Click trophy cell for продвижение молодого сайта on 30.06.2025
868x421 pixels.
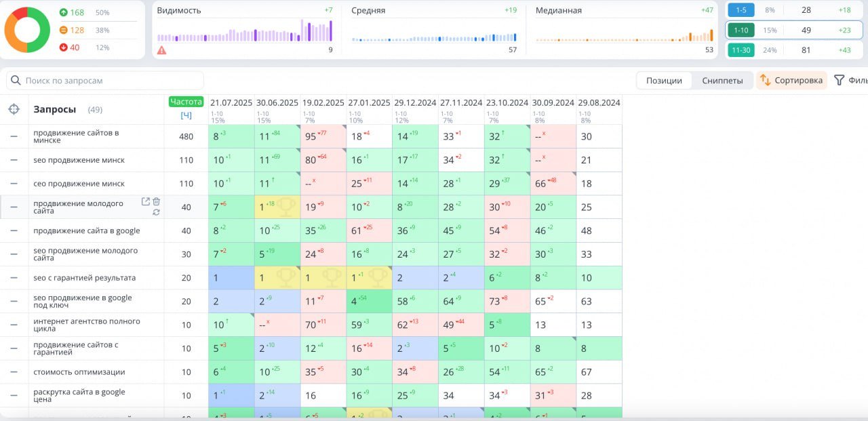(x=277, y=207)
